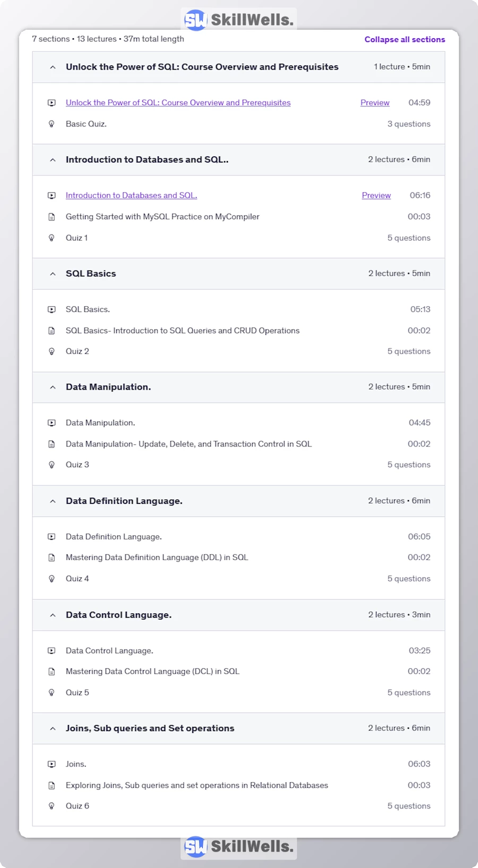Click document icon beside Exploring Joins, Sub queries article
This screenshot has width=478, height=868.
(52, 785)
